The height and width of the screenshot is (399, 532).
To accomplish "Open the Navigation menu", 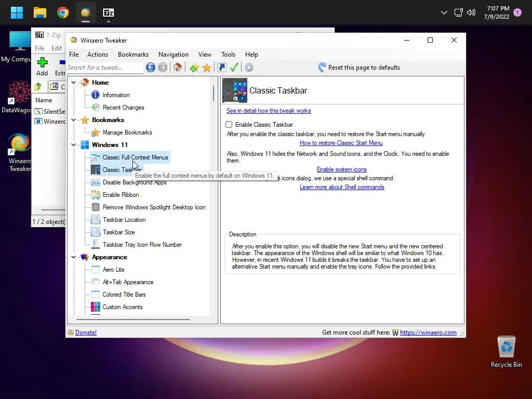I will [174, 54].
